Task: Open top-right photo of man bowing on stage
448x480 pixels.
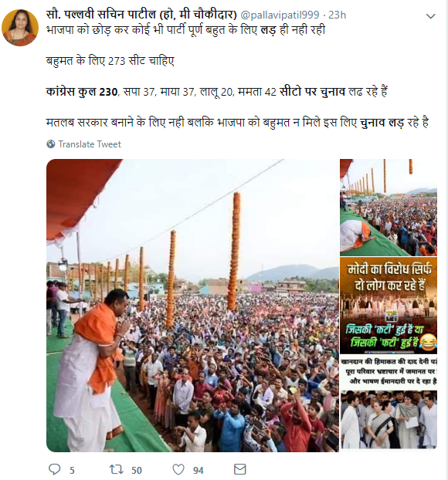Action: pos(389,208)
